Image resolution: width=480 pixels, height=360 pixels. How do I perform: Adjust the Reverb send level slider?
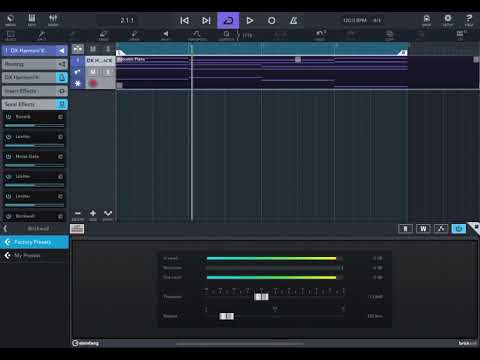(x=34, y=126)
